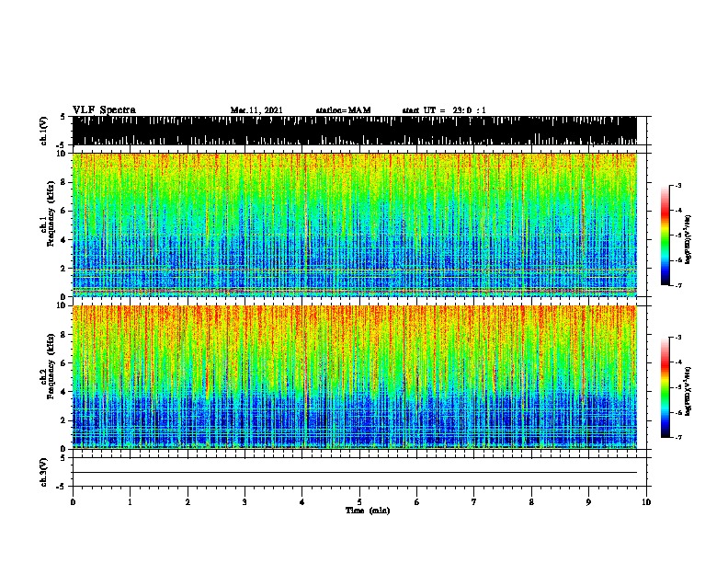Click time axis tick label "1"
Image resolution: width=728 pixels, height=563 pixels.
(130, 502)
